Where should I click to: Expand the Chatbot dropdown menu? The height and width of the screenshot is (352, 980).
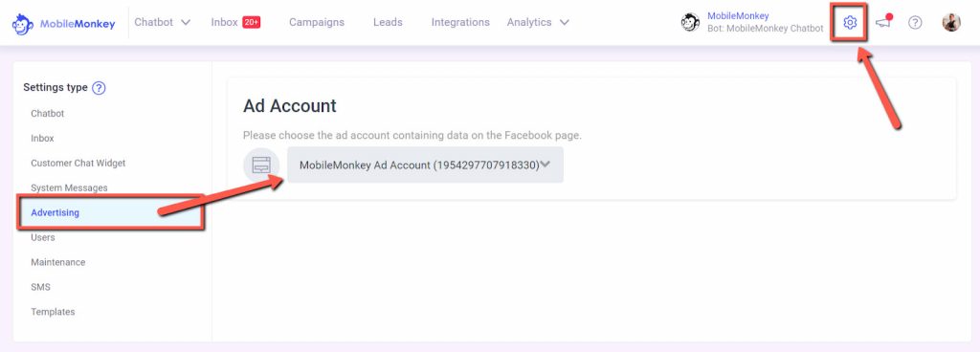tap(162, 22)
